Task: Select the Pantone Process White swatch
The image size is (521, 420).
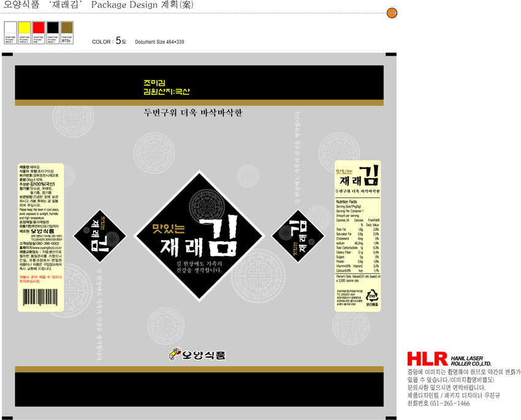Action: pyautogui.click(x=10, y=28)
